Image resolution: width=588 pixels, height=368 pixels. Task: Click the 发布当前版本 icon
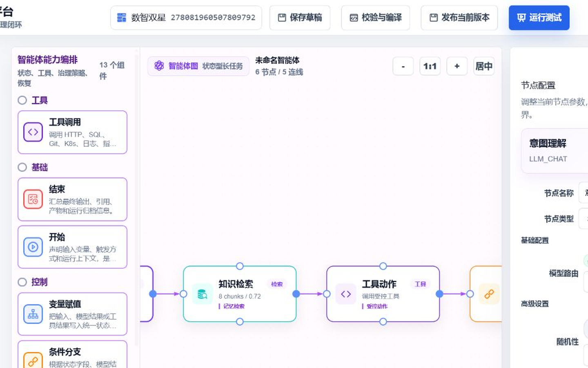[x=434, y=18]
